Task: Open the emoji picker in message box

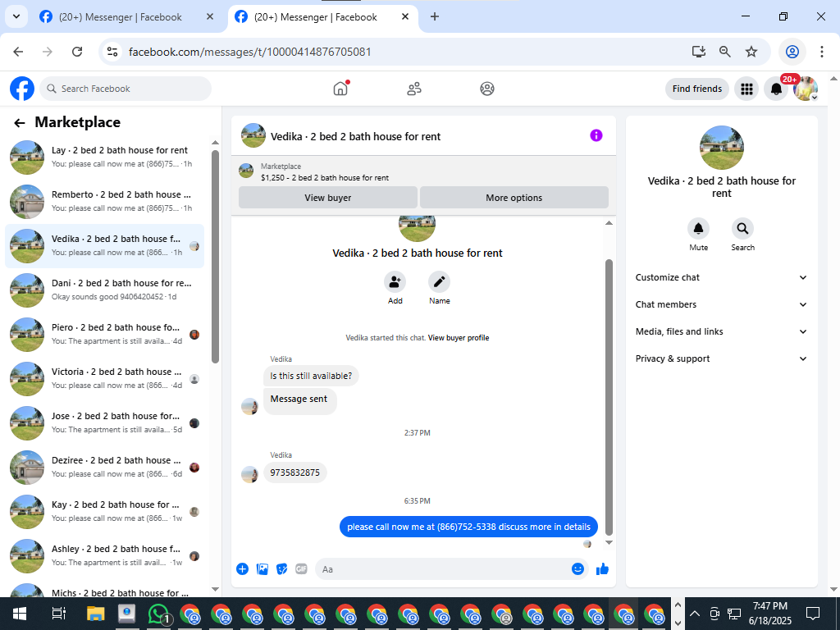Action: 577,569
